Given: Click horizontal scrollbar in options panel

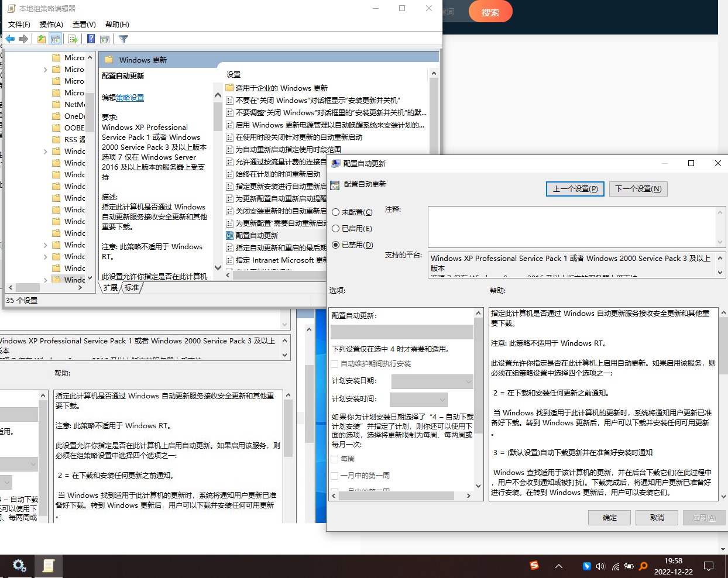Looking at the screenshot, I should coord(401,496).
